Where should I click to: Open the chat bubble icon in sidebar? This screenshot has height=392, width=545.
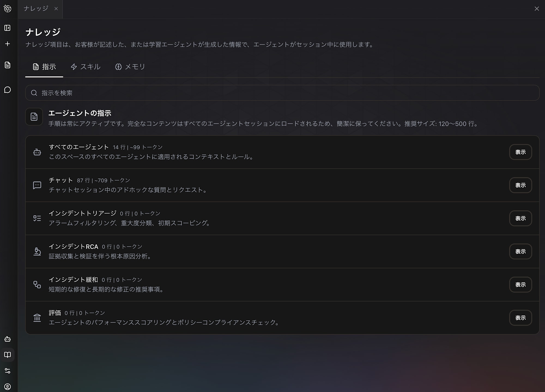coord(8,90)
